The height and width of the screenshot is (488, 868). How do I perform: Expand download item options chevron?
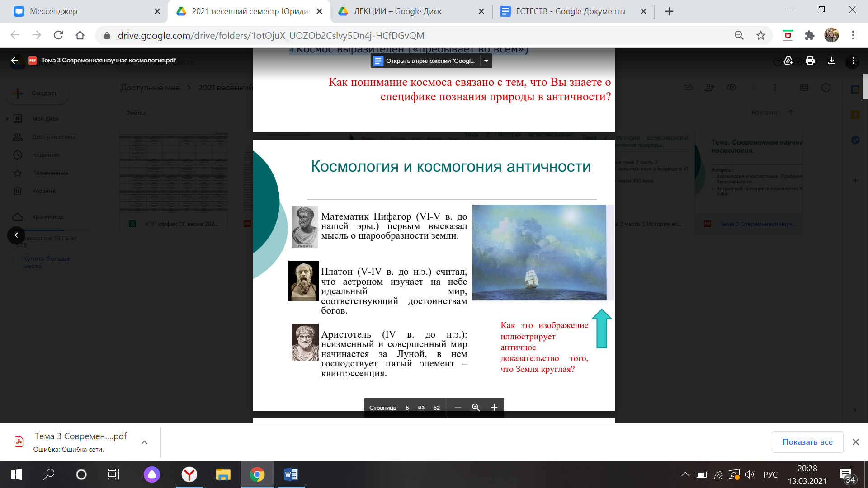(x=145, y=442)
